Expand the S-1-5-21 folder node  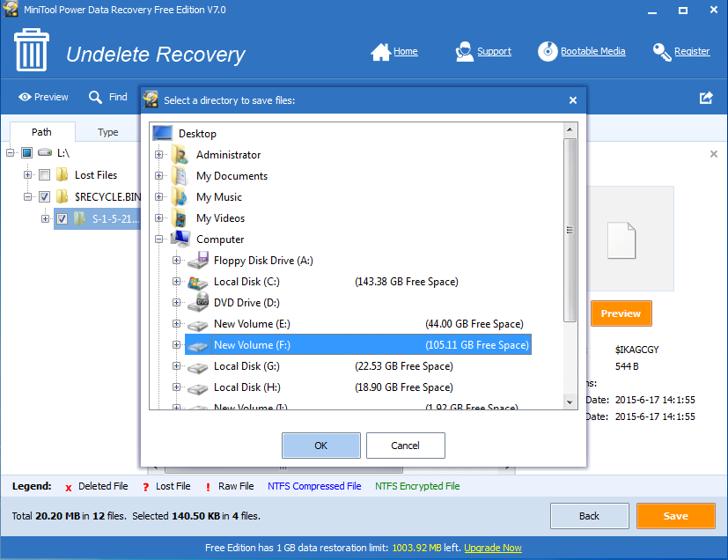(x=45, y=218)
